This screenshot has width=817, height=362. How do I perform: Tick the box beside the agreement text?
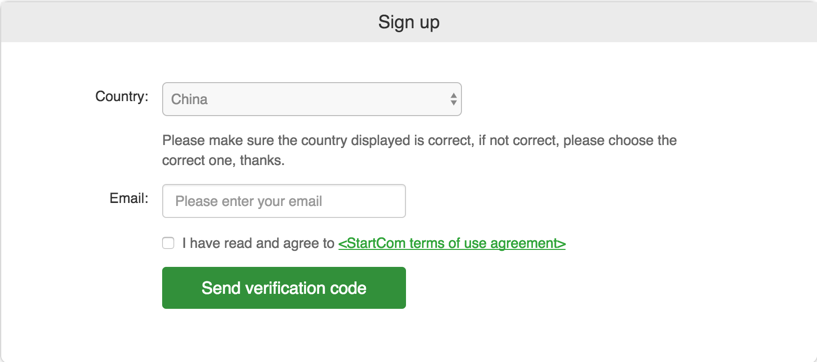pos(168,243)
